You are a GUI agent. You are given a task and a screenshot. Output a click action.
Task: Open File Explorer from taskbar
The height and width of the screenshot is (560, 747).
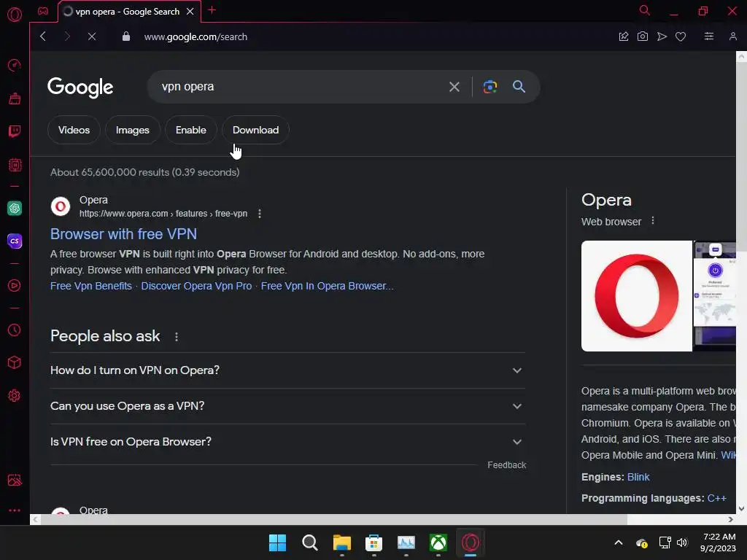tap(341, 542)
